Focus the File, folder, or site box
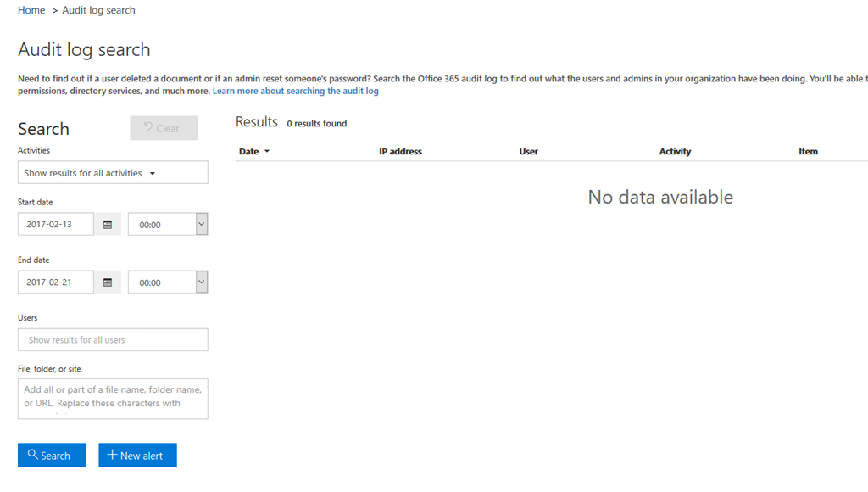This screenshot has width=868, height=492. 113,399
